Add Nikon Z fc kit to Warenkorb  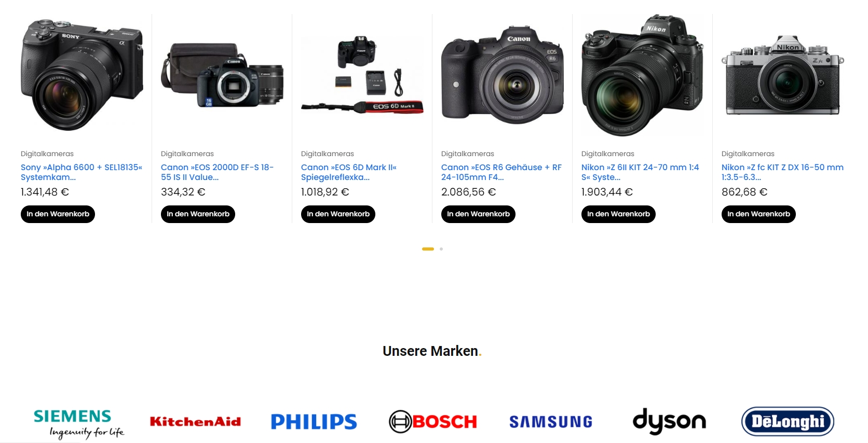click(x=758, y=214)
